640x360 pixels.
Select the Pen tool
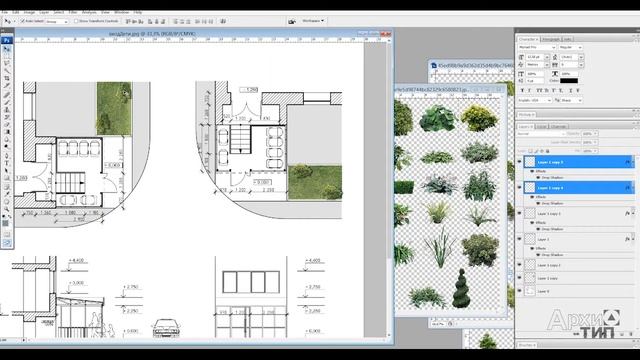coord(7,156)
